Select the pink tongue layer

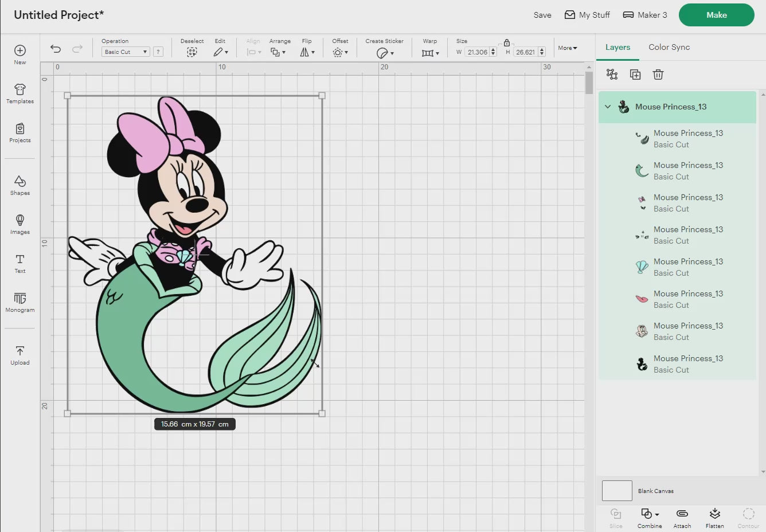pyautogui.click(x=677, y=299)
